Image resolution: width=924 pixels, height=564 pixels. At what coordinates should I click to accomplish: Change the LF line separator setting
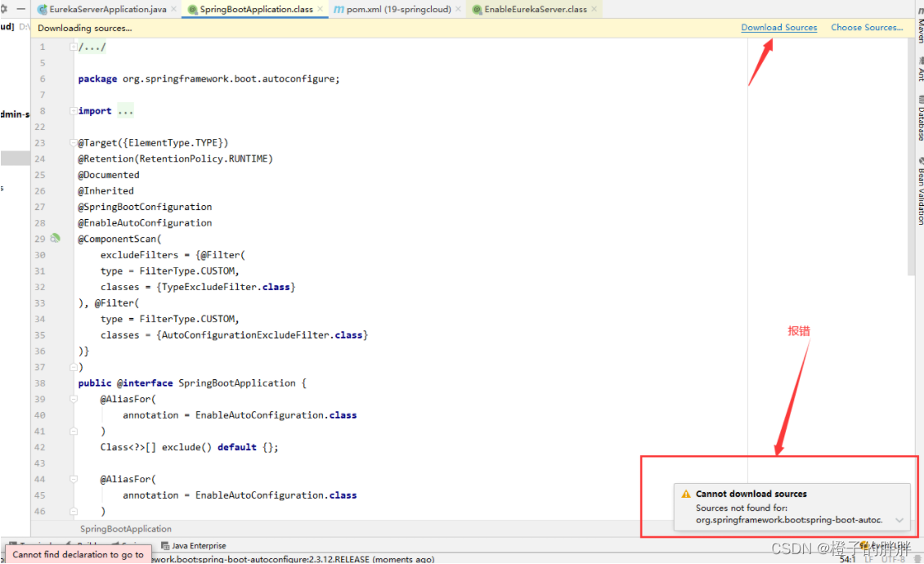tap(868, 559)
